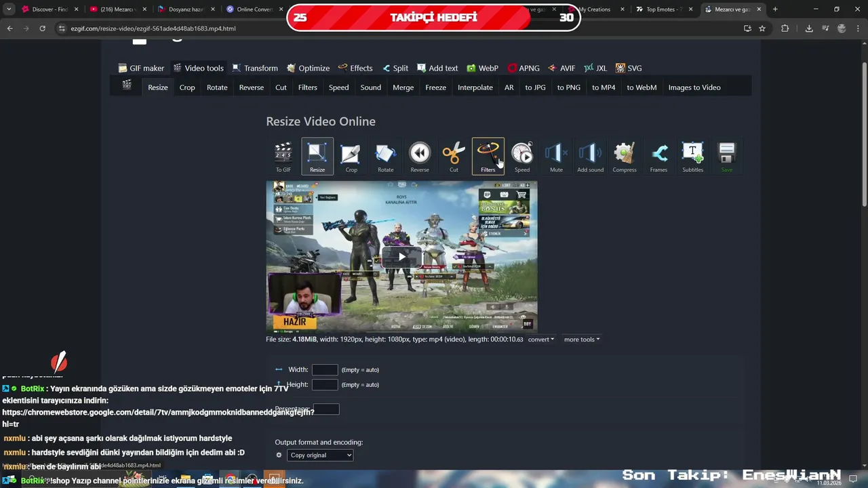Select Images to Video in submenu

[694, 87]
